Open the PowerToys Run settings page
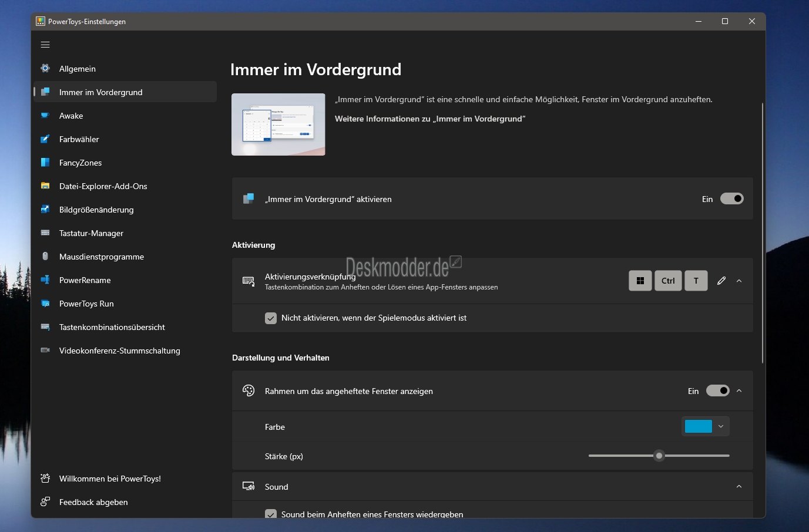Viewport: 809px width, 532px height. [125, 304]
